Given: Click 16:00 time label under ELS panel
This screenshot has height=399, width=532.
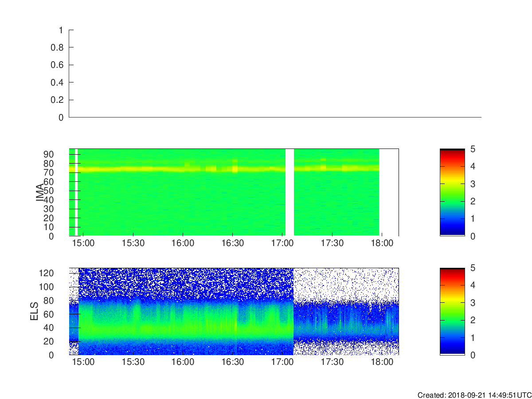Looking at the screenshot, I should coord(183,362).
